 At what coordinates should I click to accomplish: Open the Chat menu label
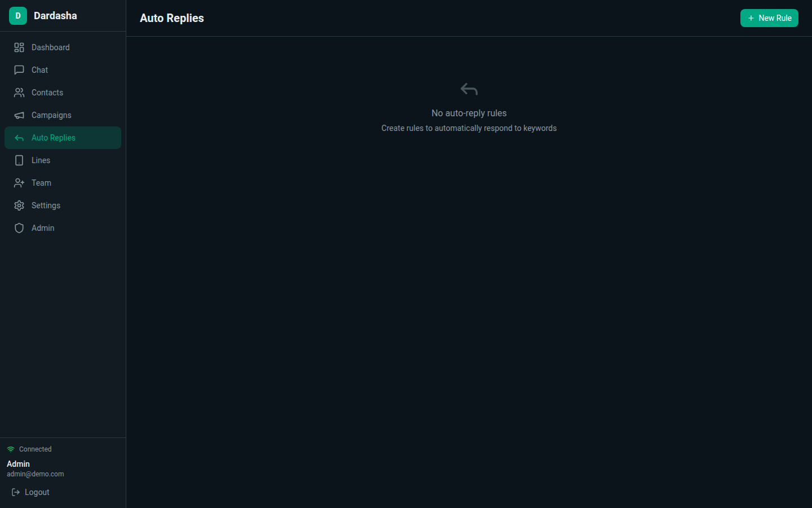click(x=39, y=70)
